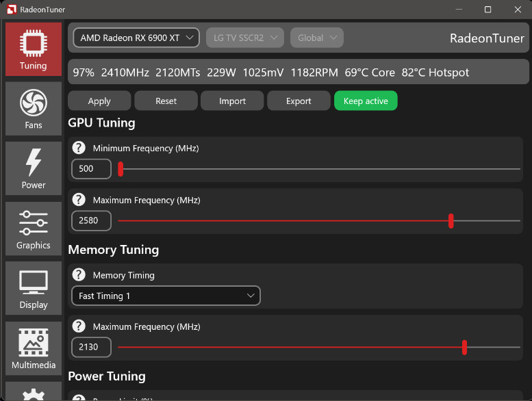Click help icon beside GPU Maximum Frequency
The height and width of the screenshot is (401, 532).
[79, 200]
